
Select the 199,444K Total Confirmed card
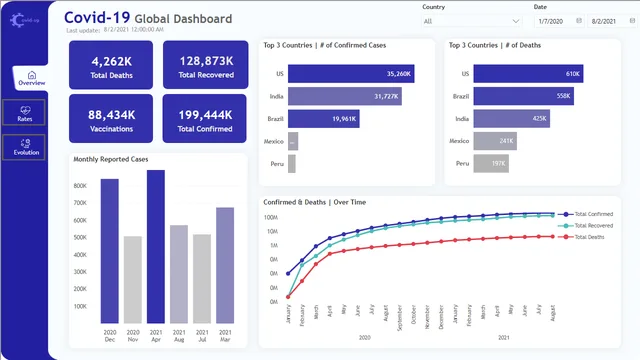click(x=204, y=119)
